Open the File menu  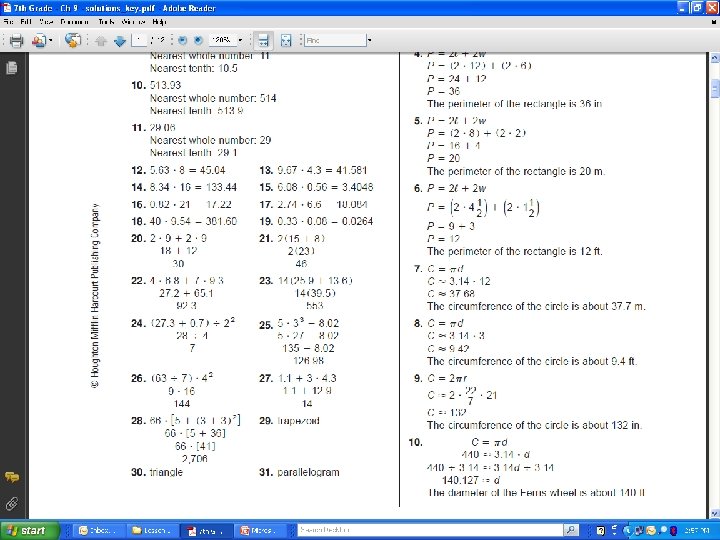(x=8, y=22)
